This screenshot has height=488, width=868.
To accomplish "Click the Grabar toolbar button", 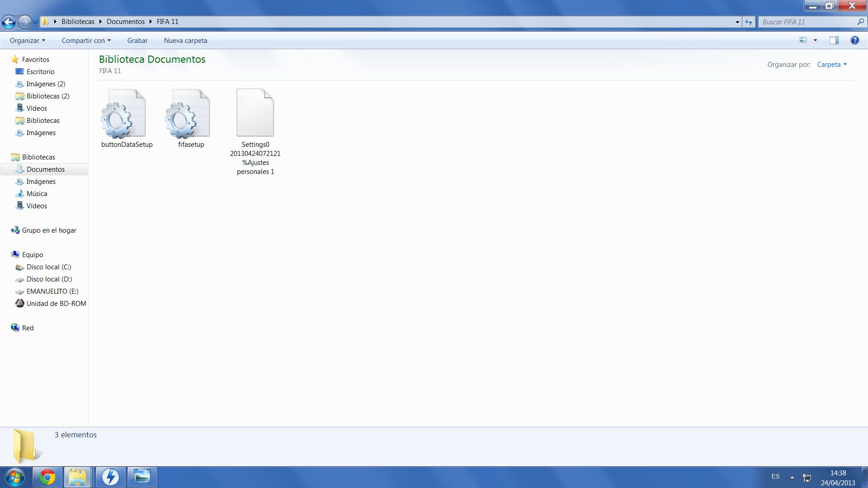I will tap(137, 41).
